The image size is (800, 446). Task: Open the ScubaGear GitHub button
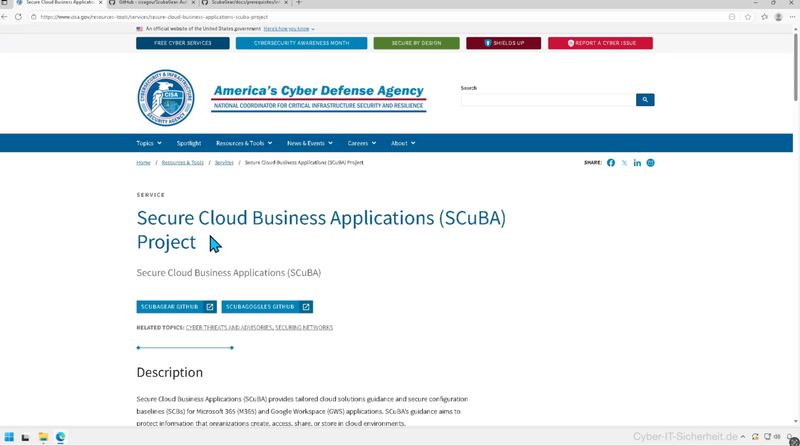tap(177, 307)
